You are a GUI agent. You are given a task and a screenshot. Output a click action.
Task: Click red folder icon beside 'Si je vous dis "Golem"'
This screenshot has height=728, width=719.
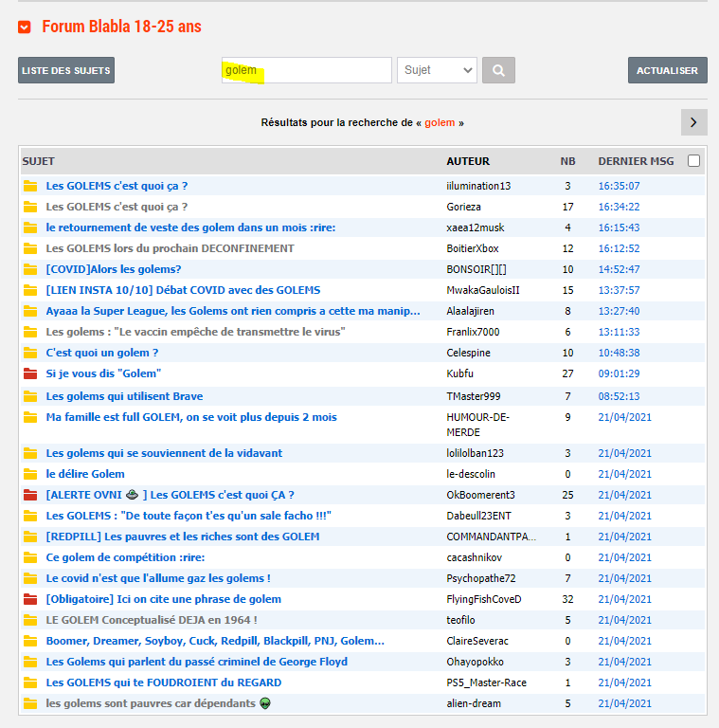(30, 374)
